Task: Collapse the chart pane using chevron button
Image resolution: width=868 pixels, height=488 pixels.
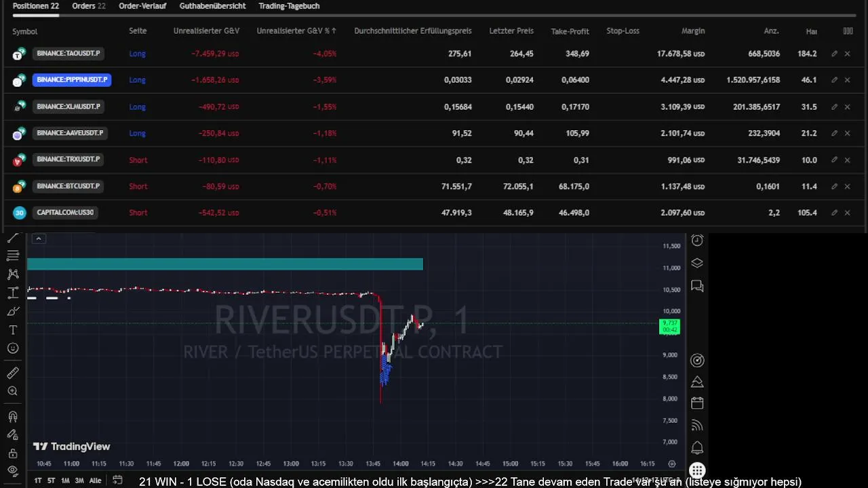Action: point(39,239)
